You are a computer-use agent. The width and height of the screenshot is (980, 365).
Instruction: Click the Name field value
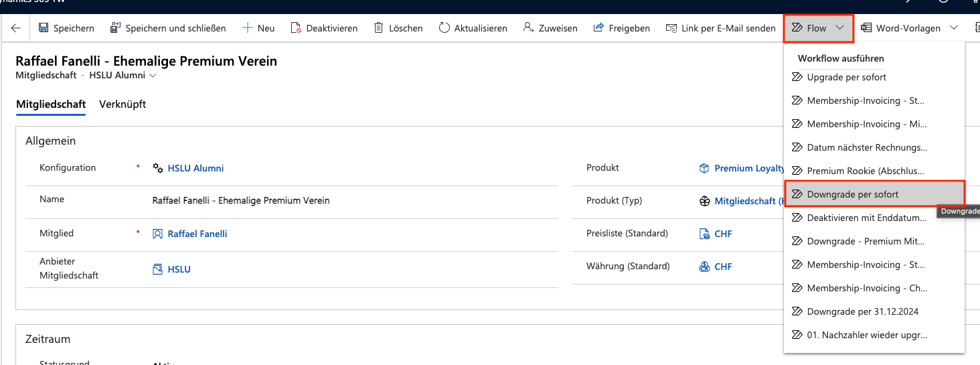click(x=241, y=200)
